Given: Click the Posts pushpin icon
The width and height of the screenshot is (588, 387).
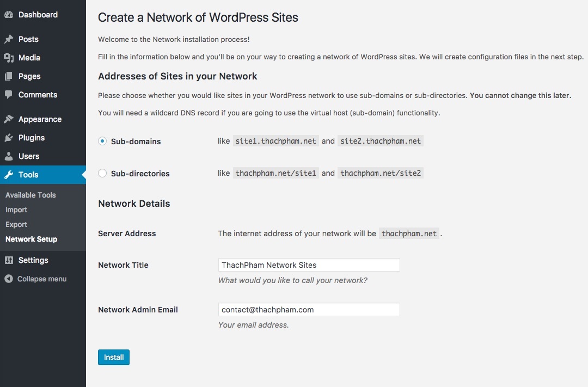Looking at the screenshot, I should (x=9, y=39).
